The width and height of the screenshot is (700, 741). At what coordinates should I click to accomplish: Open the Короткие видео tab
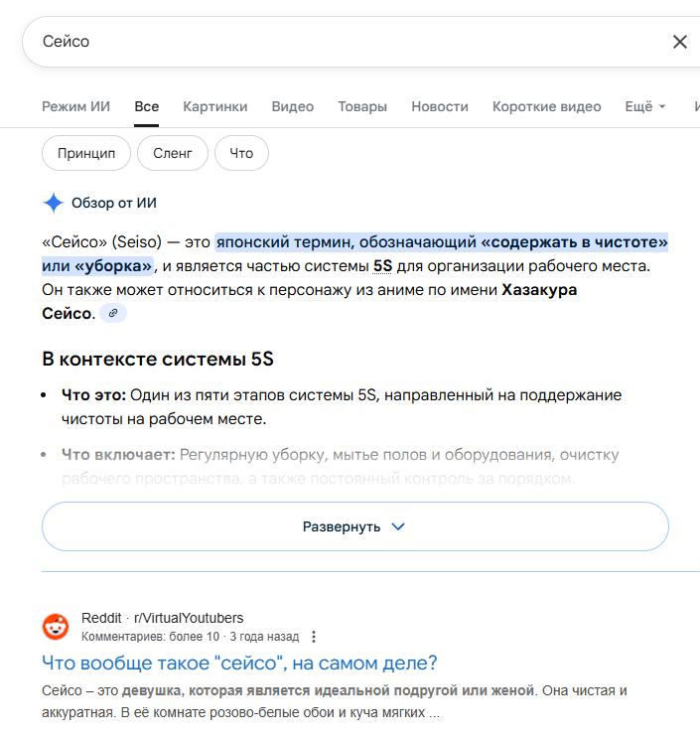[x=547, y=107]
